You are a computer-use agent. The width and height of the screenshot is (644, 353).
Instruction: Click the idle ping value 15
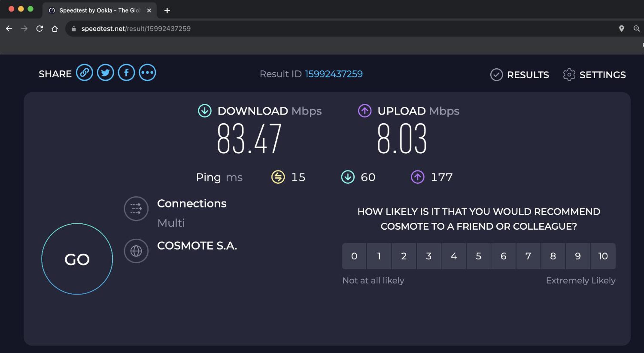298,177
